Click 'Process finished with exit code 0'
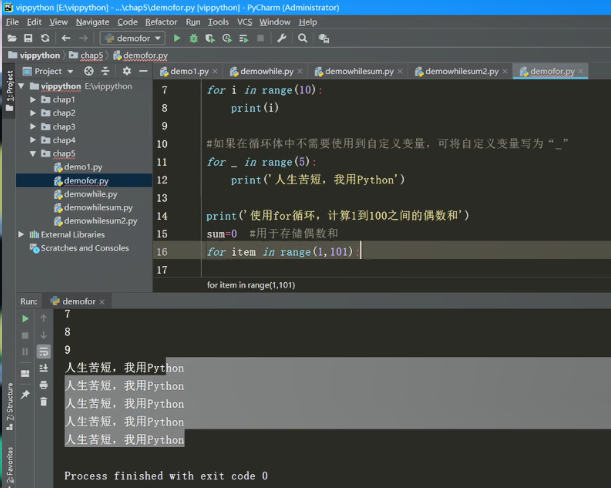611x488 pixels. (x=166, y=476)
